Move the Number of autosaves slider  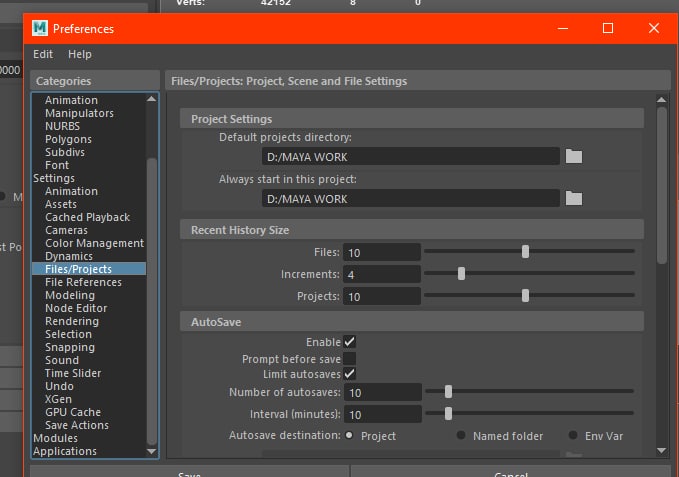point(448,392)
